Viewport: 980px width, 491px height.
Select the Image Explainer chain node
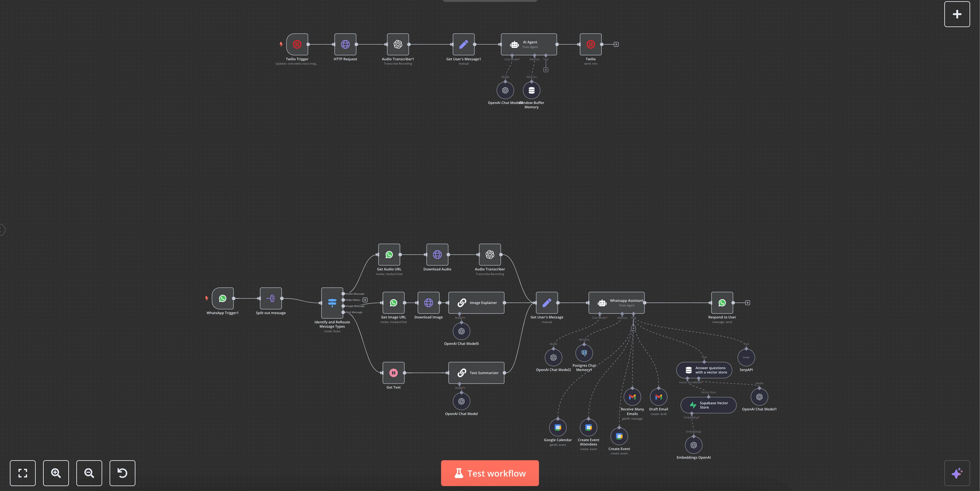[x=476, y=303]
